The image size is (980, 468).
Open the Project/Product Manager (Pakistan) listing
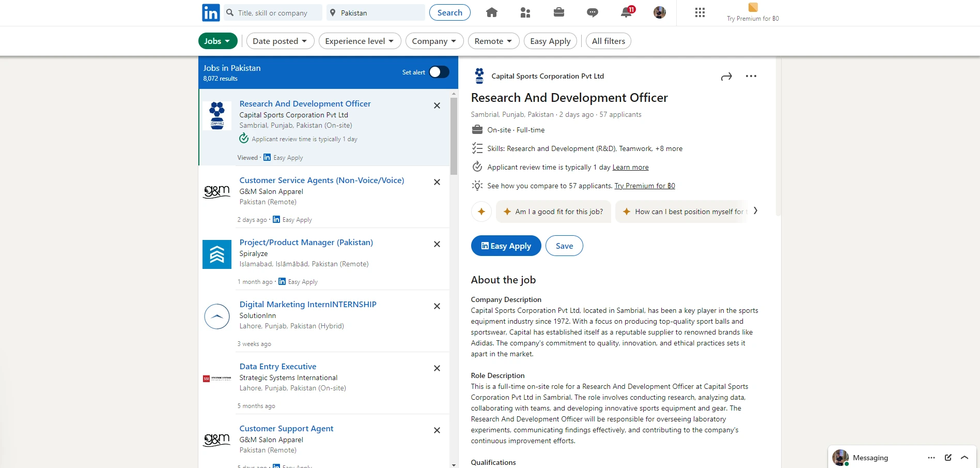click(x=306, y=242)
